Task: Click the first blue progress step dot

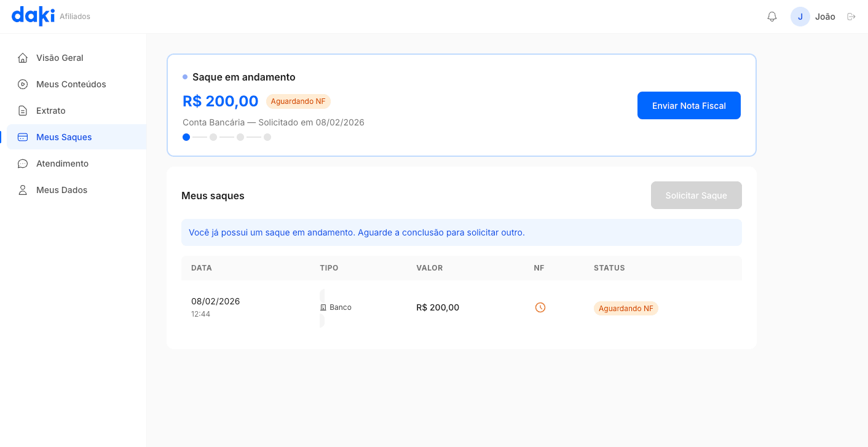Action: click(x=186, y=137)
